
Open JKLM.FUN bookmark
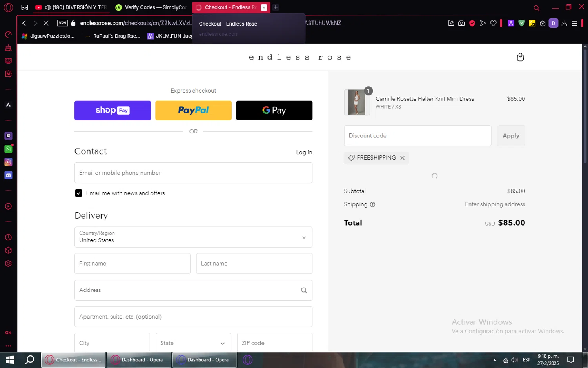click(x=170, y=36)
